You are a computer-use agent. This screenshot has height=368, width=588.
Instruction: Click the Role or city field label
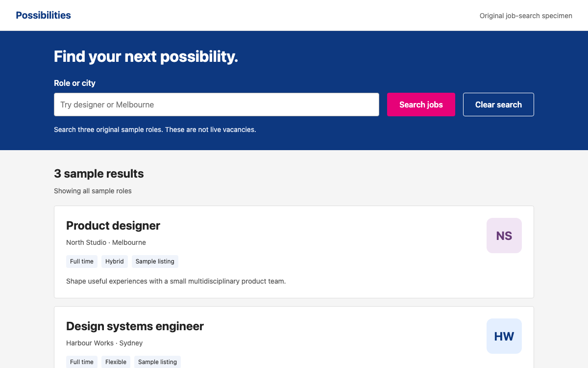[x=74, y=83]
